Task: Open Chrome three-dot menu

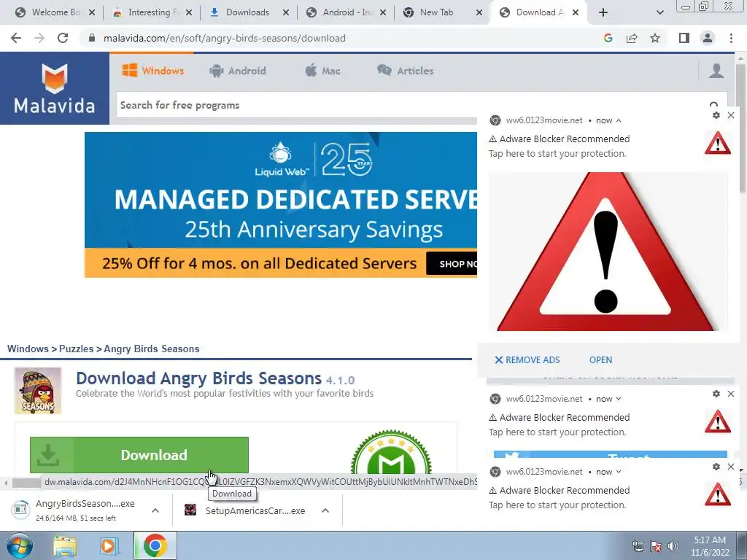Action: [x=731, y=38]
